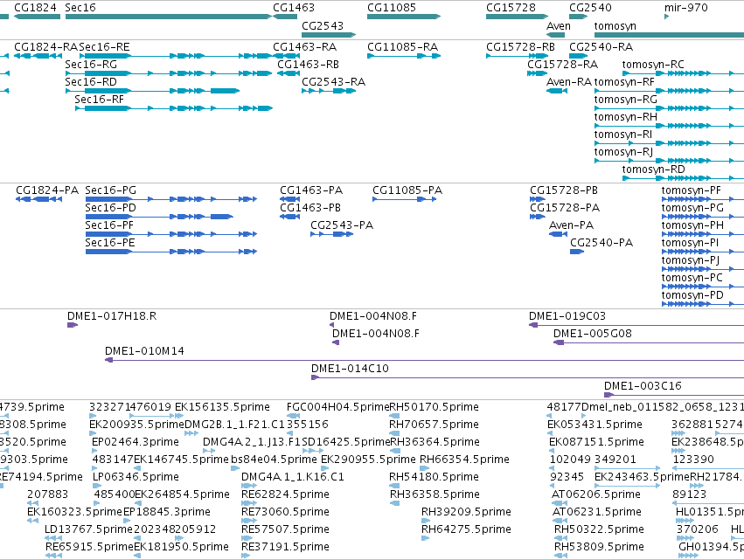Screen dimensions: 744x560
Task: Select the CG11085 gene label
Action: [392, 8]
